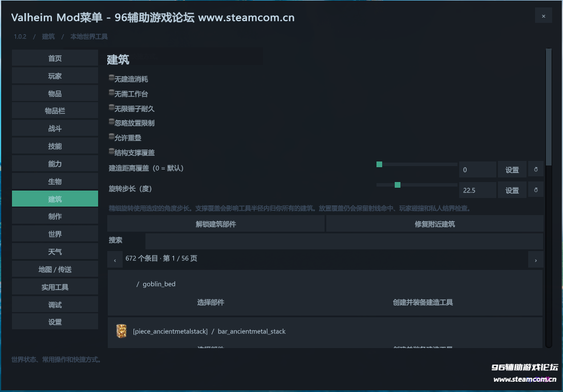Select the highlighted 建筑 sidebar item
This screenshot has width=563, height=392.
click(x=55, y=199)
